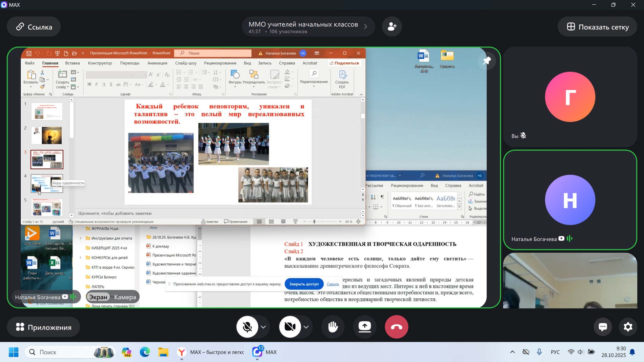Viewport: 644px width, 362px height.
Task: Select Наталья Богачева participant tile
Action: click(x=570, y=200)
